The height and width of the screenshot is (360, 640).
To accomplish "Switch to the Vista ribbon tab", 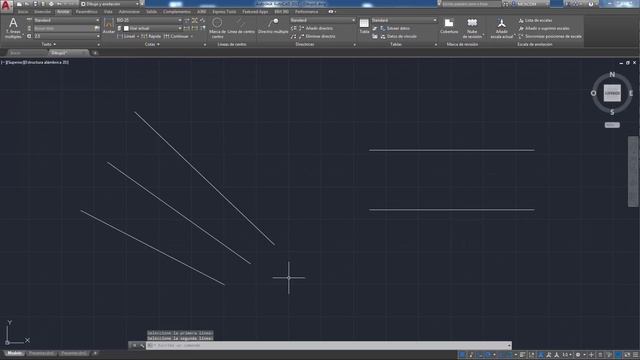I will coord(108,12).
